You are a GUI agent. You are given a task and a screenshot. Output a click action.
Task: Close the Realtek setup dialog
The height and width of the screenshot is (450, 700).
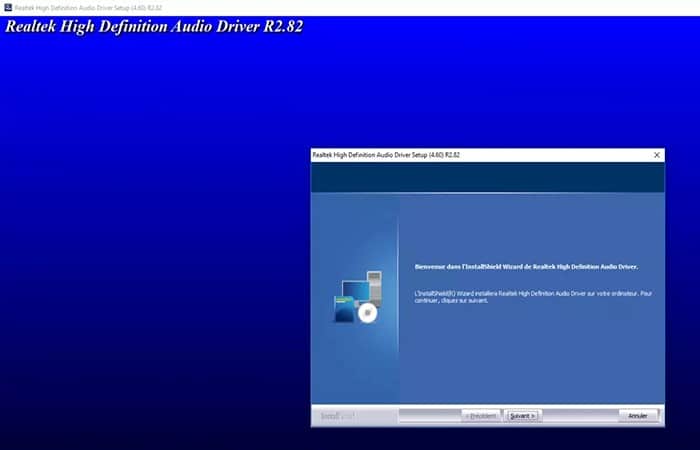click(x=657, y=155)
